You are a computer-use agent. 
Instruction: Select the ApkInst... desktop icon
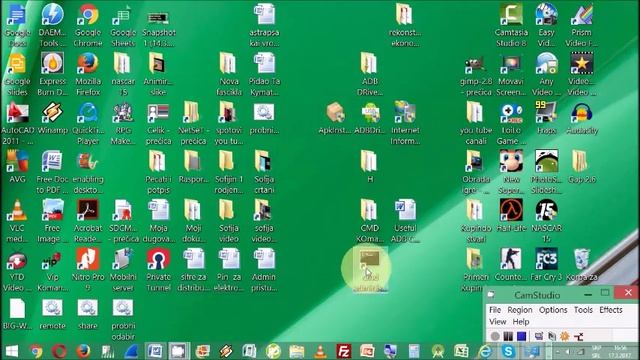[x=335, y=119]
